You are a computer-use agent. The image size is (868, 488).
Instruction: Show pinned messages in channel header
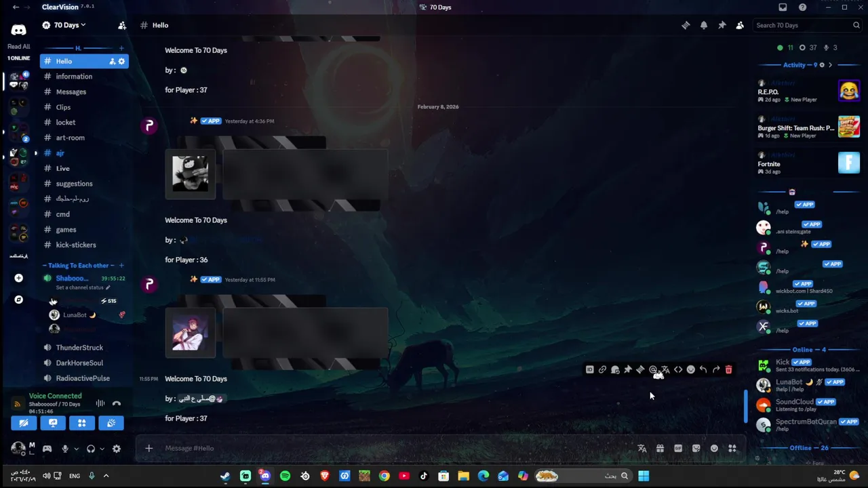click(722, 25)
